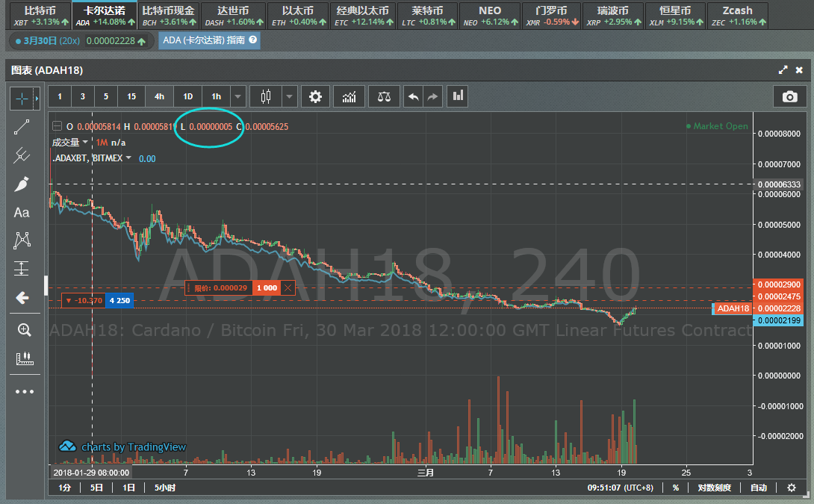Expand the 成交量 volume indicator menu
The height and width of the screenshot is (504, 814).
[86, 142]
